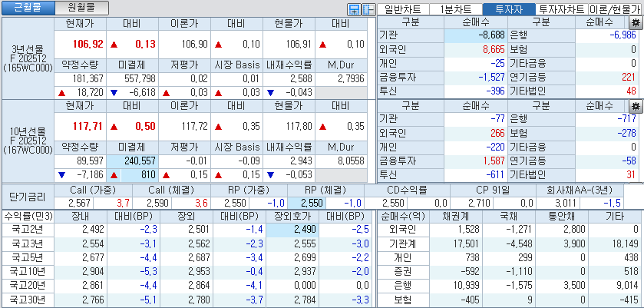Click the 외국인 채권계 value 1,528
Screen dimensions: 644x308
pos(469,230)
